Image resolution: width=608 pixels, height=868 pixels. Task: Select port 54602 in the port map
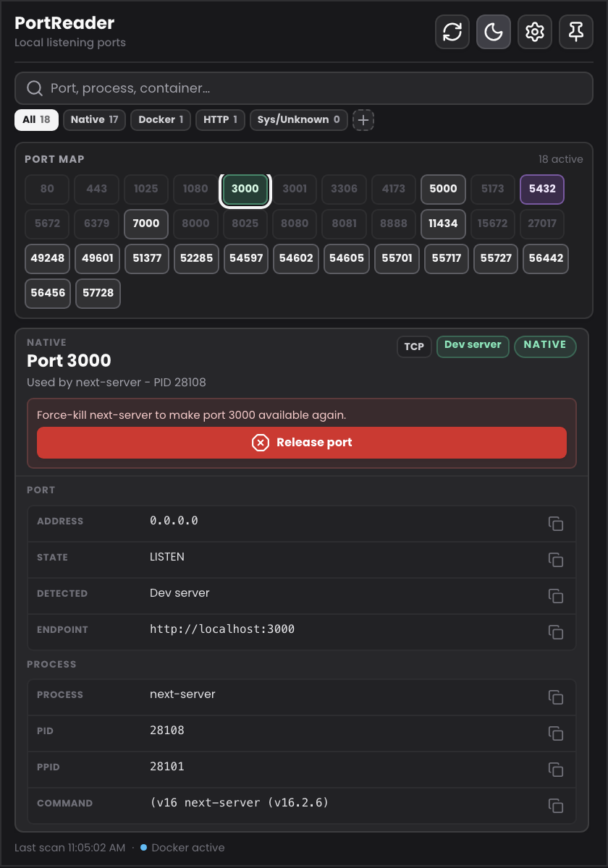coord(296,258)
